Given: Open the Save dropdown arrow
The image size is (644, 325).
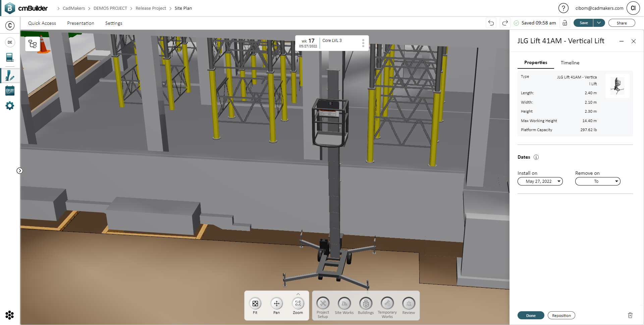Looking at the screenshot, I should tap(599, 23).
